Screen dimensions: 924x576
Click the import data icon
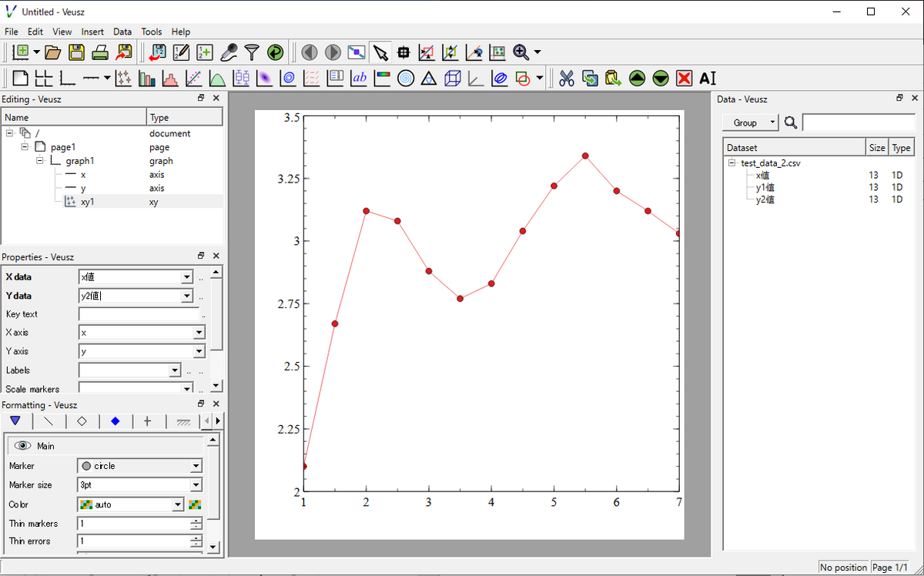[x=157, y=52]
